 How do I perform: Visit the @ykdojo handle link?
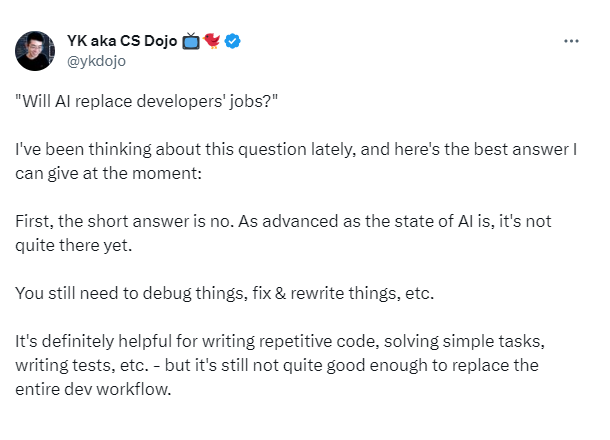click(x=96, y=61)
